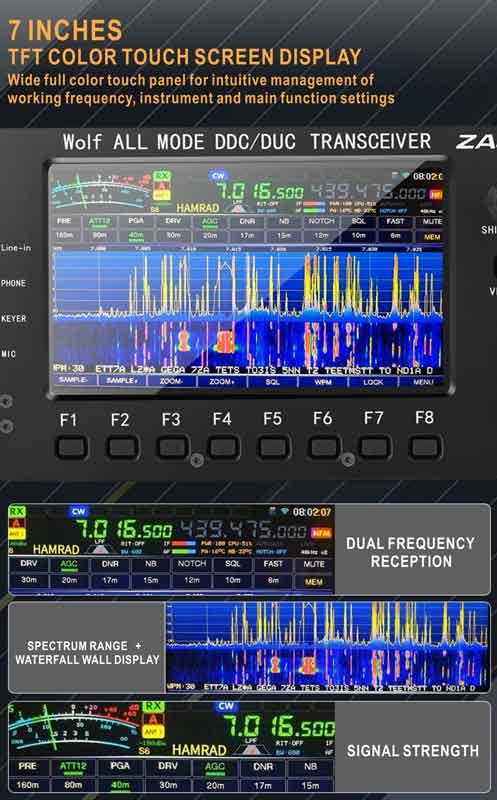Select the 40m band in Signal Strength panel
The height and width of the screenshot is (800, 497).
pos(120,785)
